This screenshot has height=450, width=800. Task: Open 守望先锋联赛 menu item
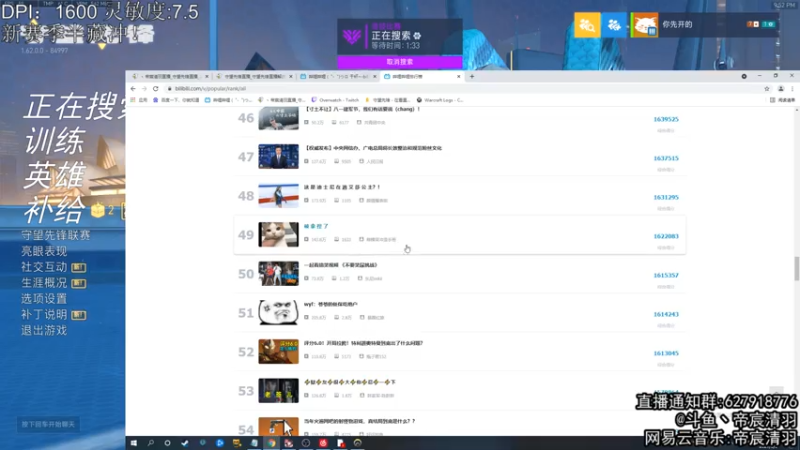pos(56,235)
